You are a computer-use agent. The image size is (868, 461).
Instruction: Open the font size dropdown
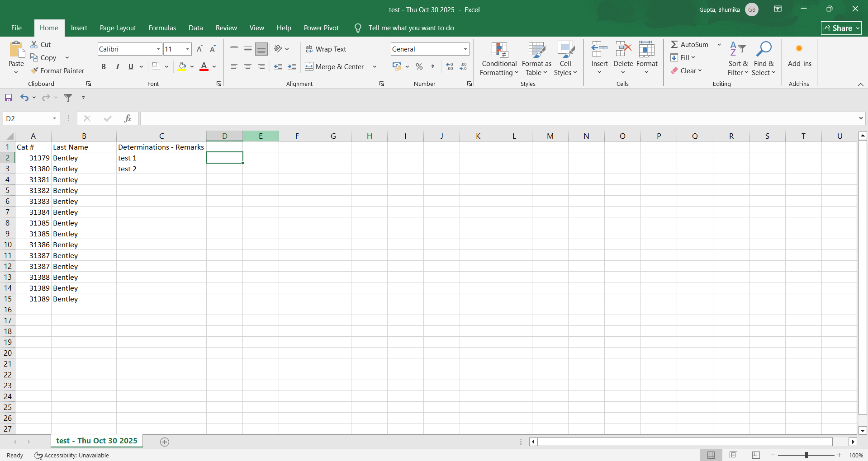click(x=188, y=49)
